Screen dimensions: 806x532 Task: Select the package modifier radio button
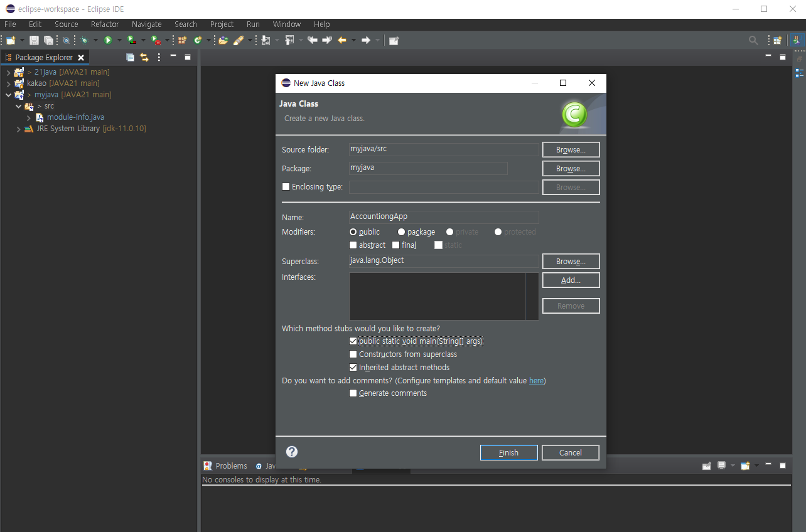point(402,232)
